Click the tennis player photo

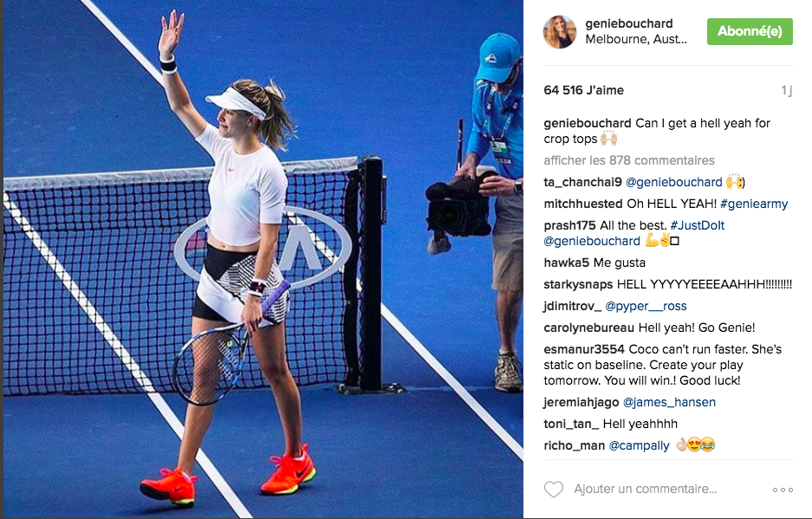click(x=263, y=259)
